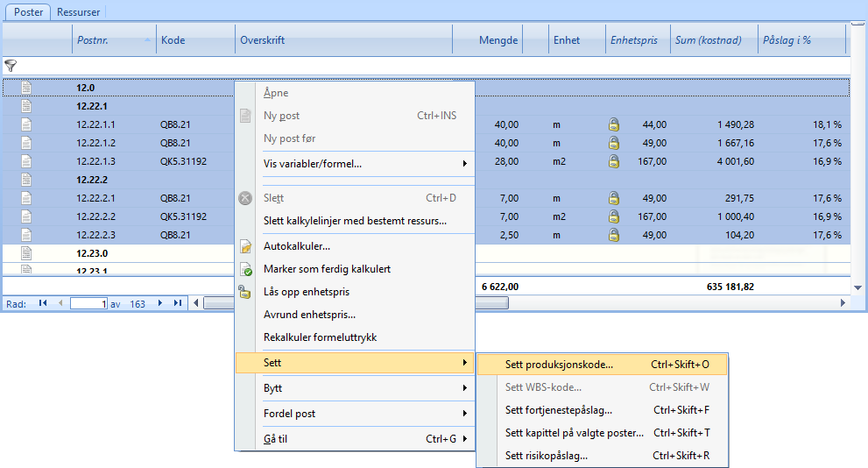Image resolution: width=868 pixels, height=468 pixels.
Task: Click the 'Lås opp enhetspris' lock icon
Action: click(245, 292)
